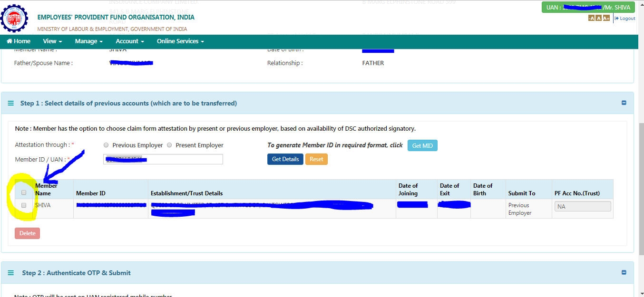Click the EPFO logo
644x297 pixels.
point(14,18)
